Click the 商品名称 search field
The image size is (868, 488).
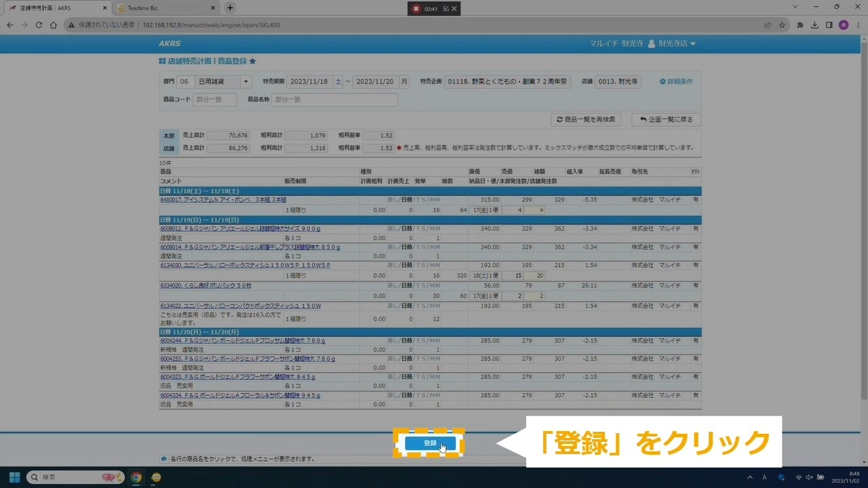pyautogui.click(x=334, y=100)
